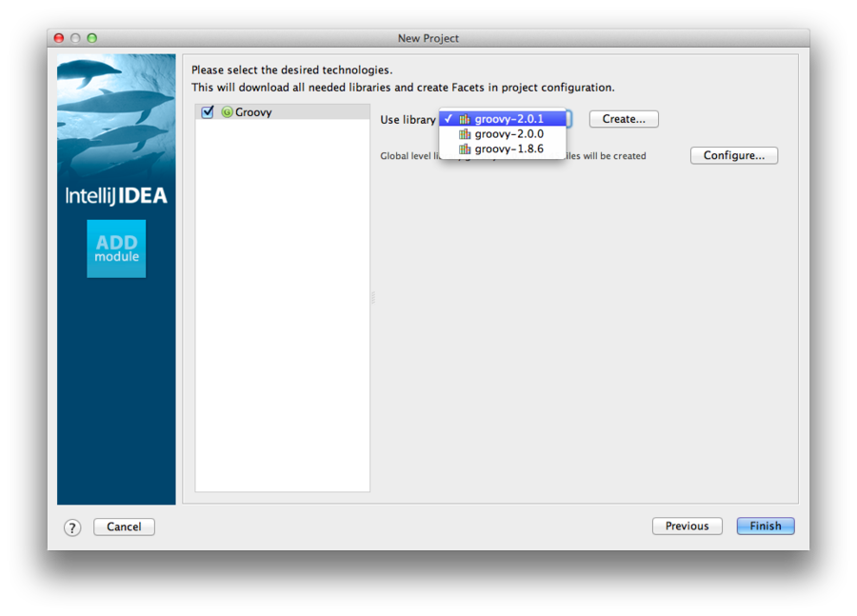Cancel the New Project wizard

coord(124,527)
